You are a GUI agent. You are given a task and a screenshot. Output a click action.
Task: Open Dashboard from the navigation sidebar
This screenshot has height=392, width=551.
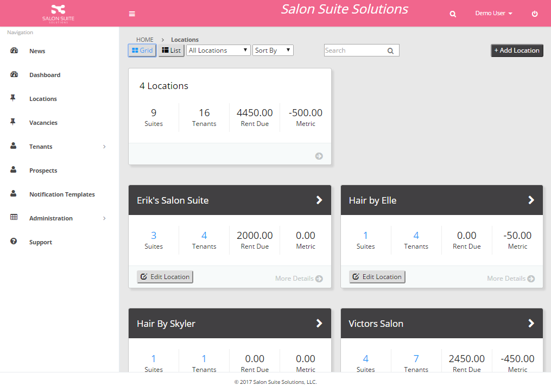point(45,75)
